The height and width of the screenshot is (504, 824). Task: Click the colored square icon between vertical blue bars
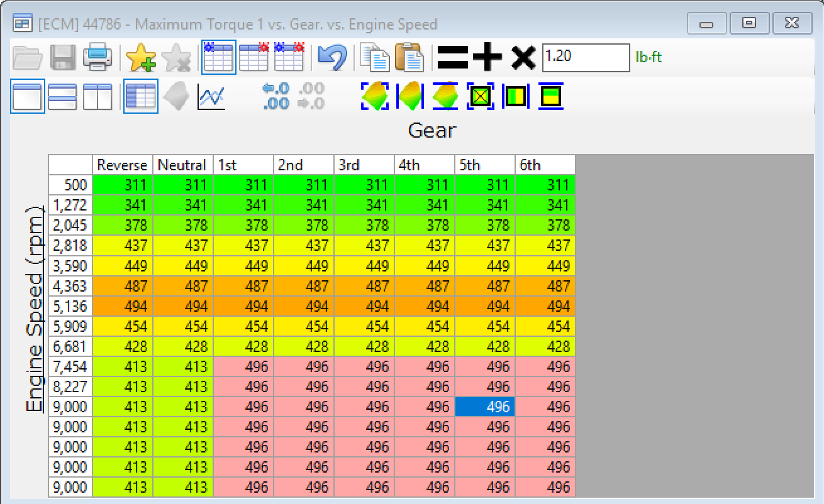(x=516, y=97)
